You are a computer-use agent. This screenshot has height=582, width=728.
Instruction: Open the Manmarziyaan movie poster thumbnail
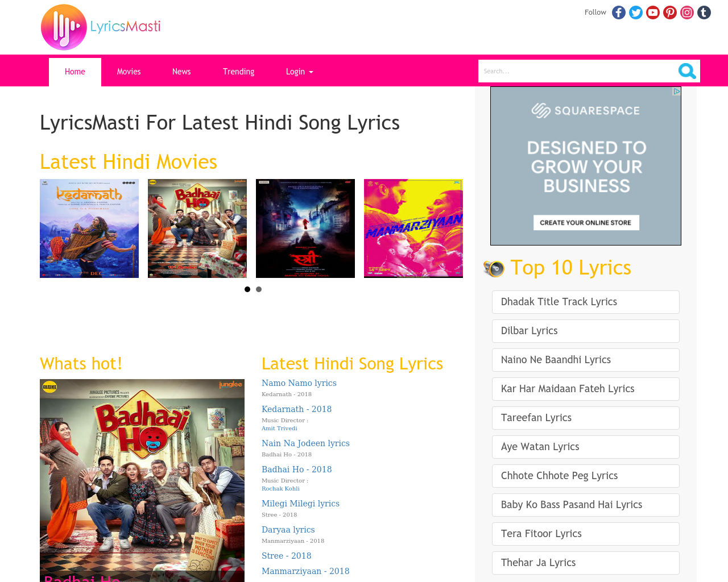click(413, 228)
